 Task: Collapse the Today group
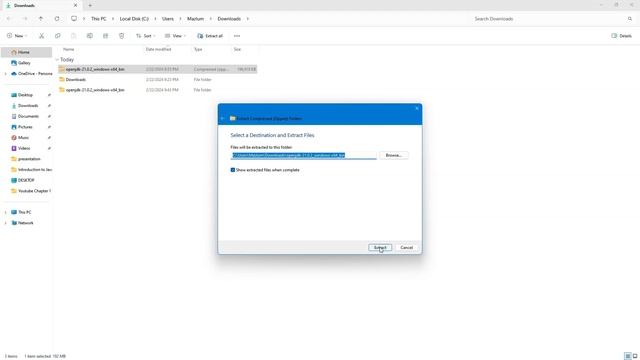tap(57, 60)
